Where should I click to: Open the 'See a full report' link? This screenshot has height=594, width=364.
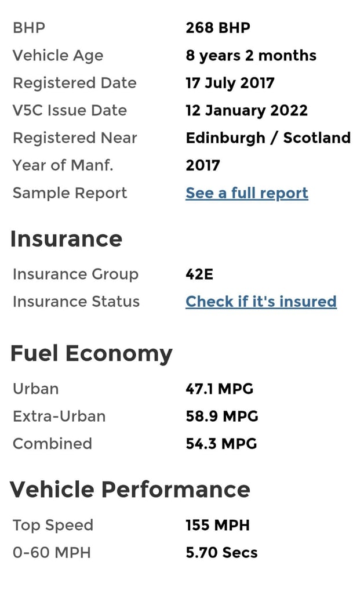tap(247, 193)
